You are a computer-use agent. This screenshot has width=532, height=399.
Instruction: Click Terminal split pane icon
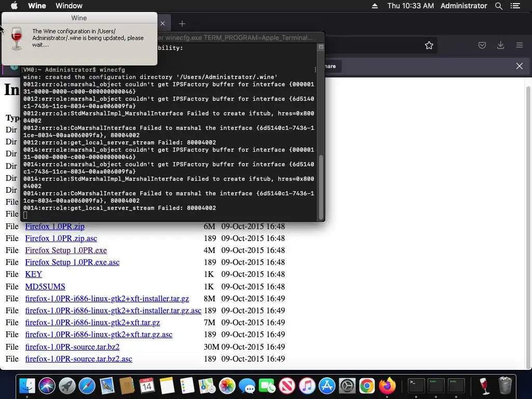point(321,47)
